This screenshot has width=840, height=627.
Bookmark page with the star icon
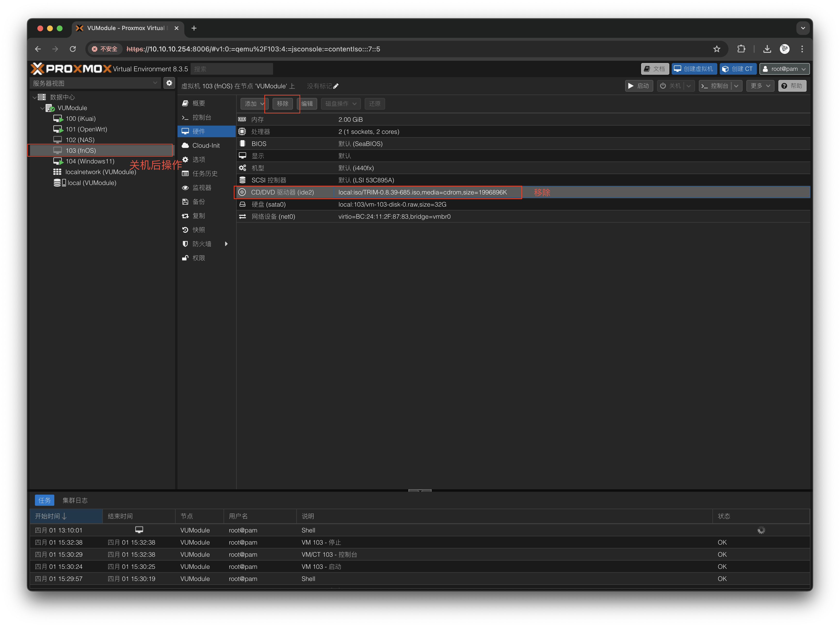pos(716,49)
